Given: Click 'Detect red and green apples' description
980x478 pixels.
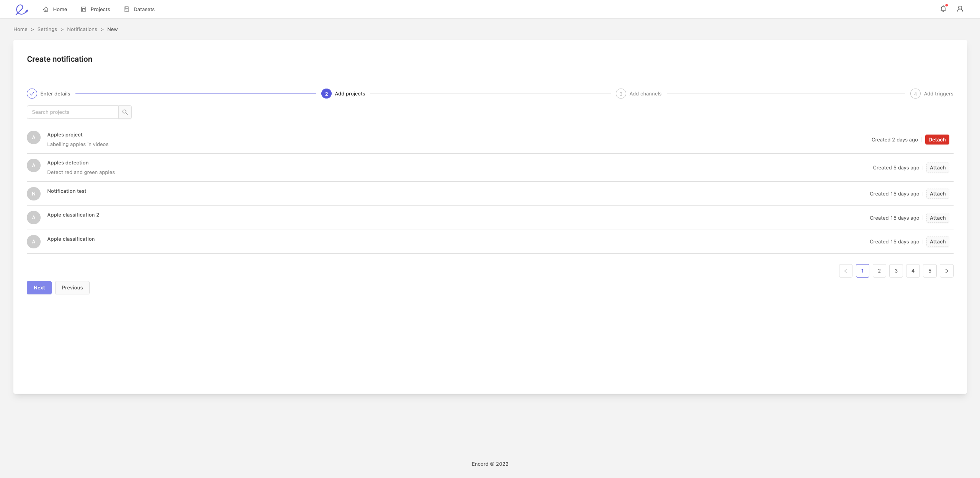Looking at the screenshot, I should click(x=81, y=172).
